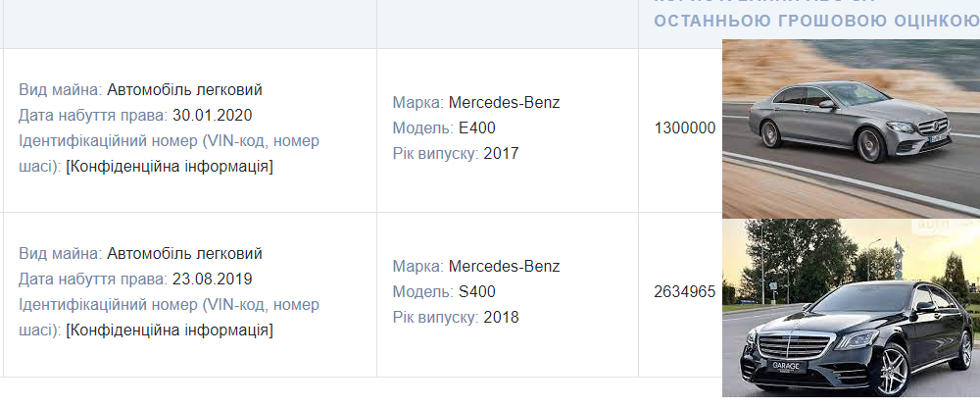Viewport: 980px width, 407px height.
Task: Click second row's Конфіденційна інформація text
Action: click(170, 331)
